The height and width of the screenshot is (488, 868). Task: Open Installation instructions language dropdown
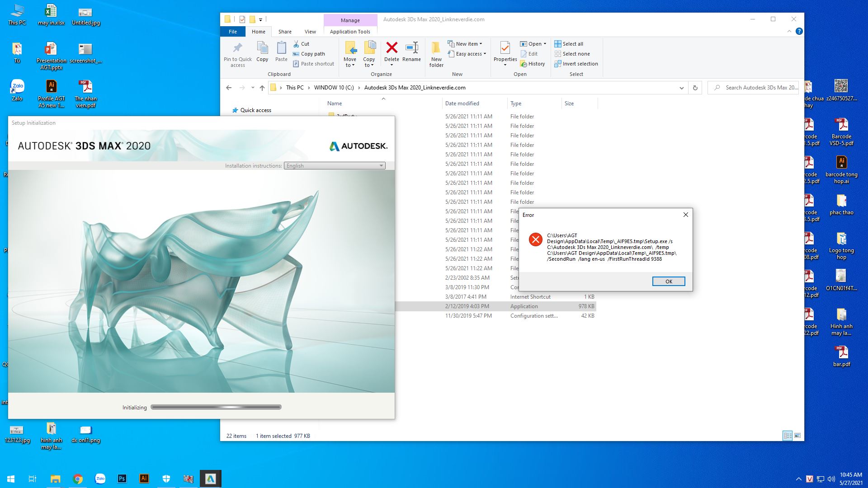click(335, 166)
